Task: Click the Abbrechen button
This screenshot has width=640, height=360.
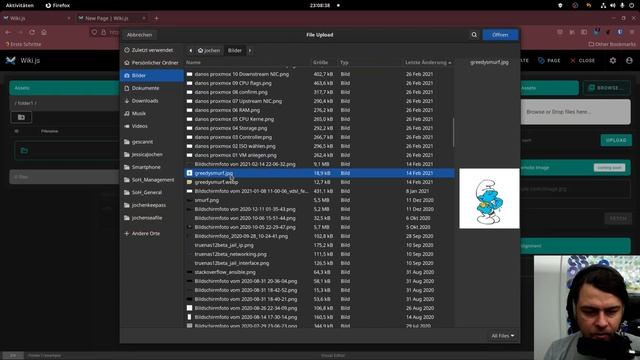Action: click(x=139, y=35)
